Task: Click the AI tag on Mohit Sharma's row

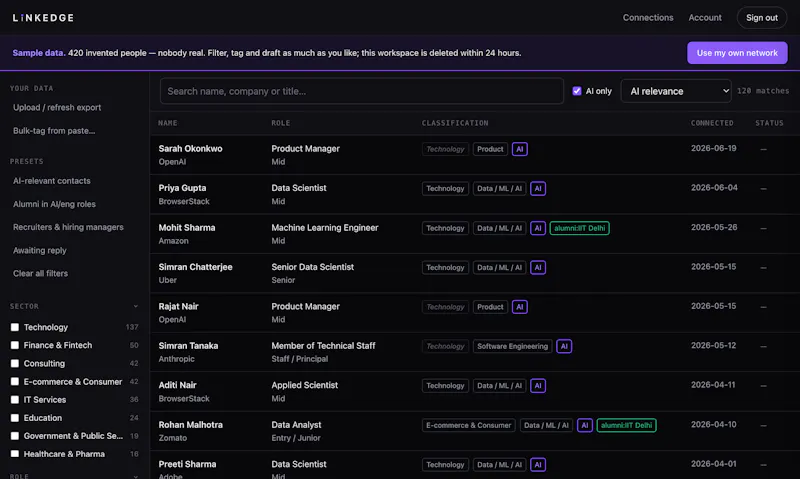Action: click(538, 228)
